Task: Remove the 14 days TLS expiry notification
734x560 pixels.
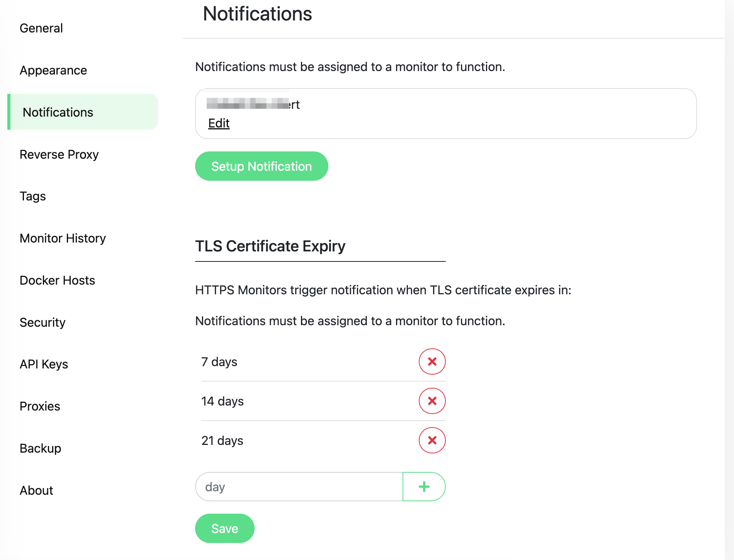Action: pos(432,401)
